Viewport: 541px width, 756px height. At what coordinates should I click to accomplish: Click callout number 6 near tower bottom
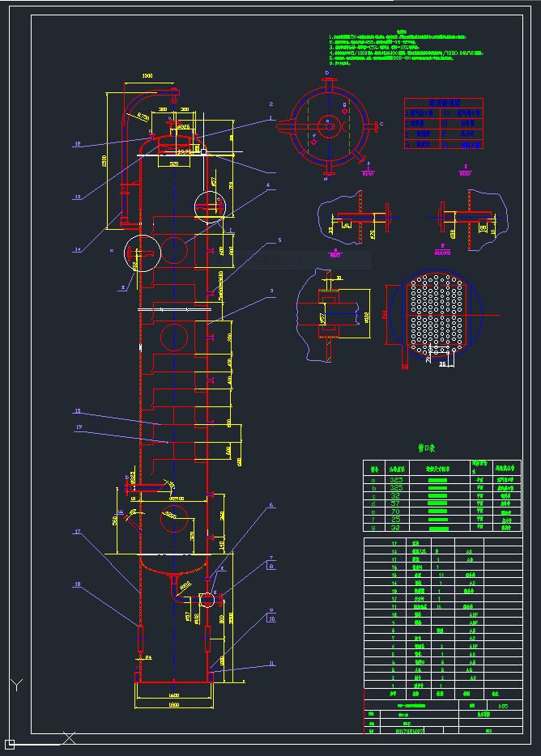[x=270, y=505]
